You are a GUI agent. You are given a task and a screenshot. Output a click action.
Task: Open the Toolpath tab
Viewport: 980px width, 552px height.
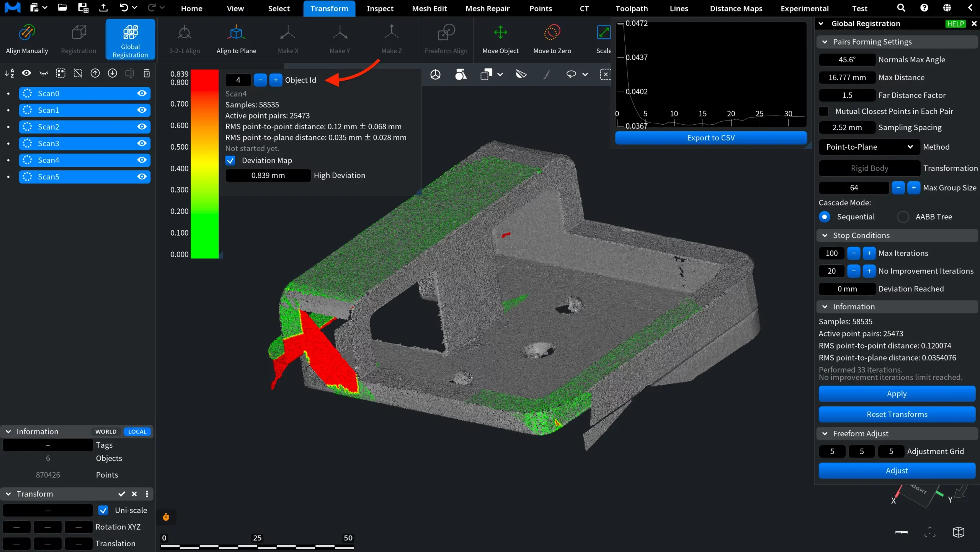pos(632,8)
